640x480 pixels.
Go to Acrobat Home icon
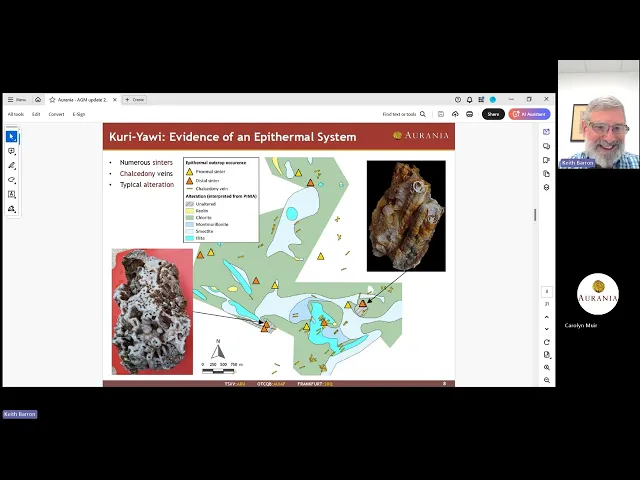38,100
